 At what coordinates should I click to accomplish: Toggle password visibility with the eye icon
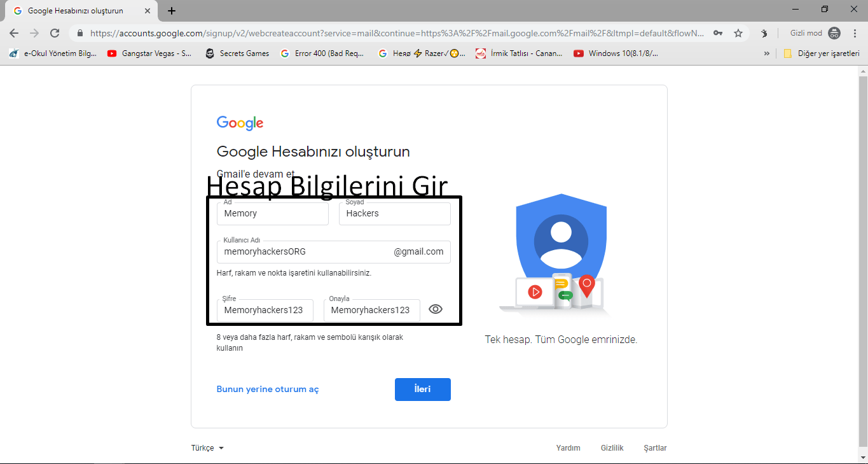(436, 309)
